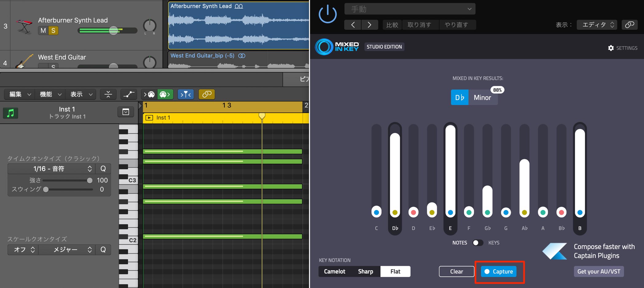The image size is (644, 288).
Task: Click West End Guitar instrument icon
Action: pos(24,61)
